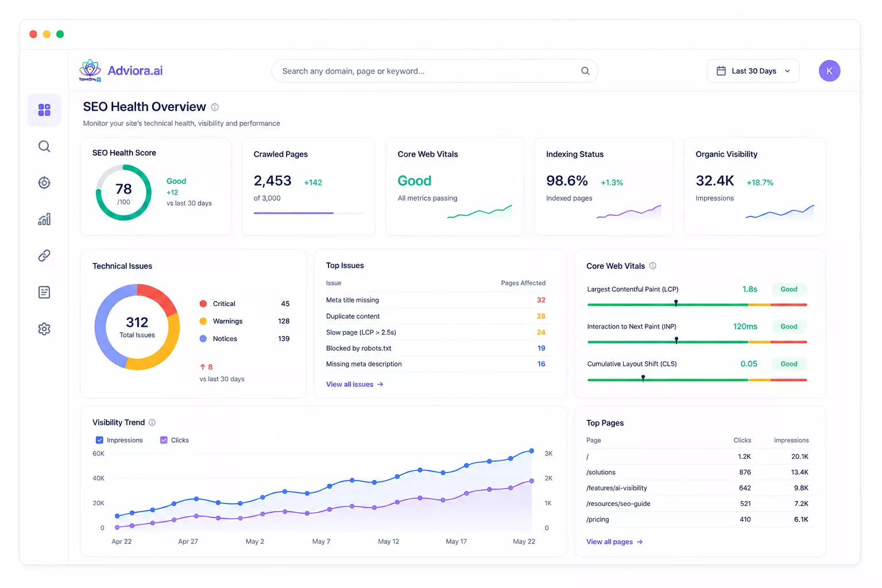Screen dimensions: 882x588
Task: Click the Clicks column header in Top Pages
Action: point(742,440)
